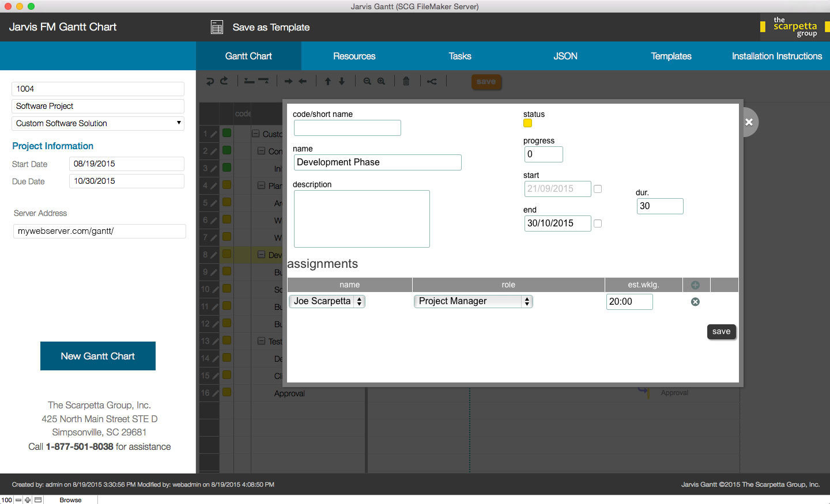
Task: Click The Scarpetta Group logo
Action: tap(795, 27)
